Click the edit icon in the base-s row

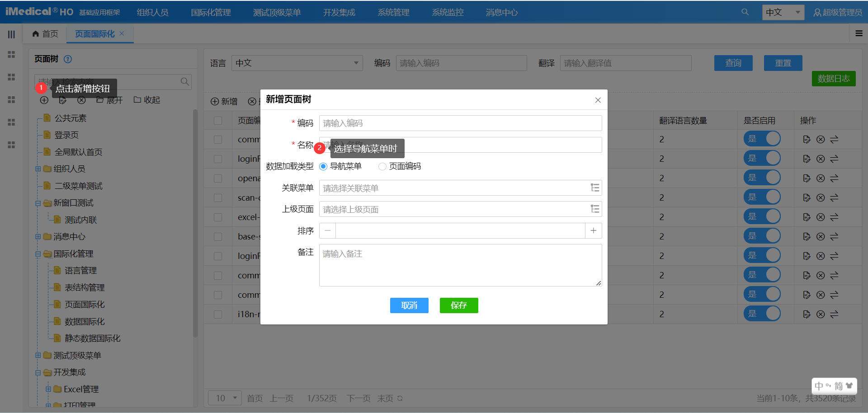point(807,236)
